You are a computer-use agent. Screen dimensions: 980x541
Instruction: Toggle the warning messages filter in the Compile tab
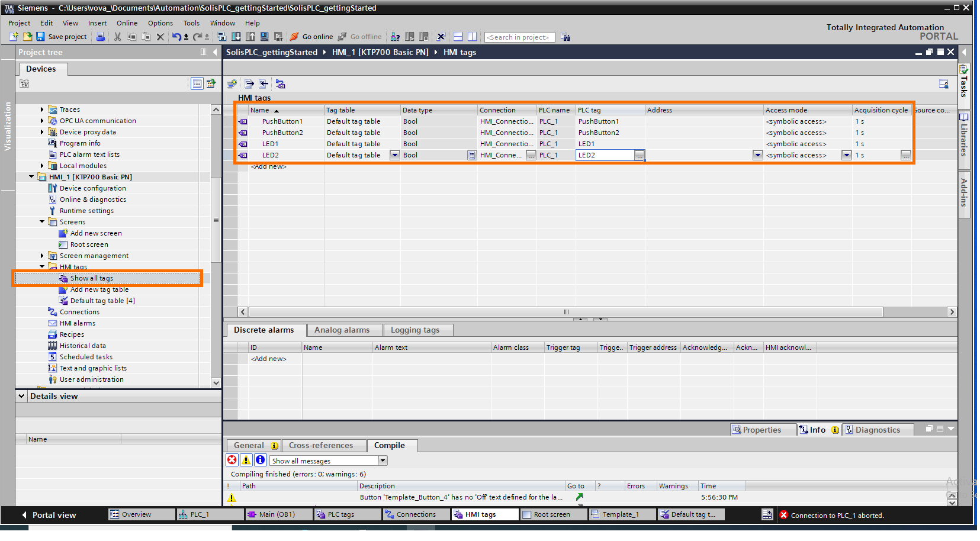(x=246, y=460)
